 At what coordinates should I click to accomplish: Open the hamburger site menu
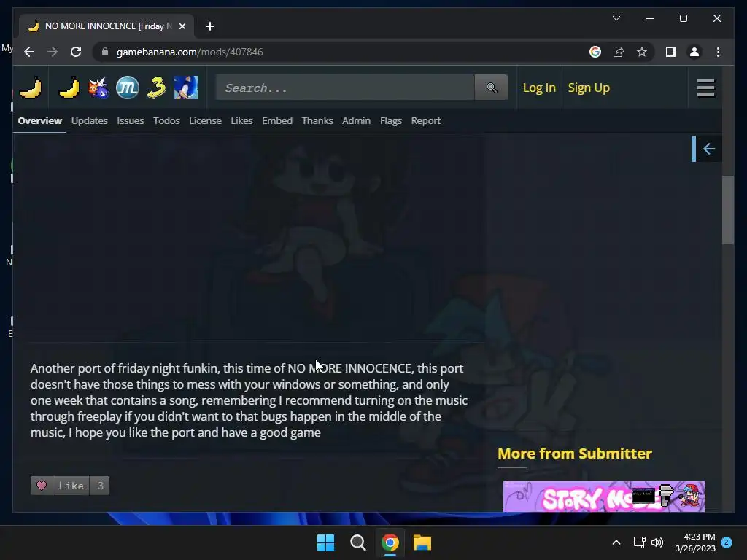click(x=705, y=87)
